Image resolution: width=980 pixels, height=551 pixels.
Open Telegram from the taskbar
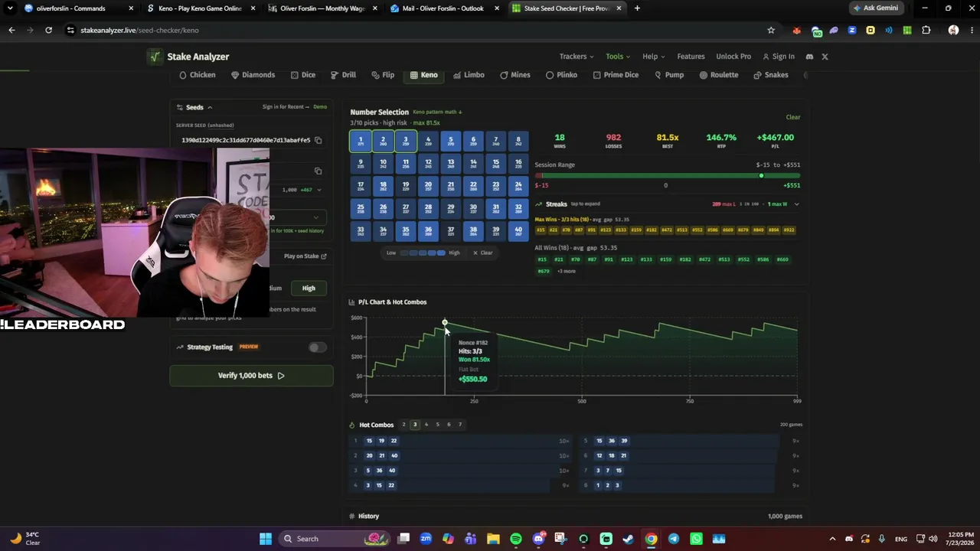click(x=674, y=539)
